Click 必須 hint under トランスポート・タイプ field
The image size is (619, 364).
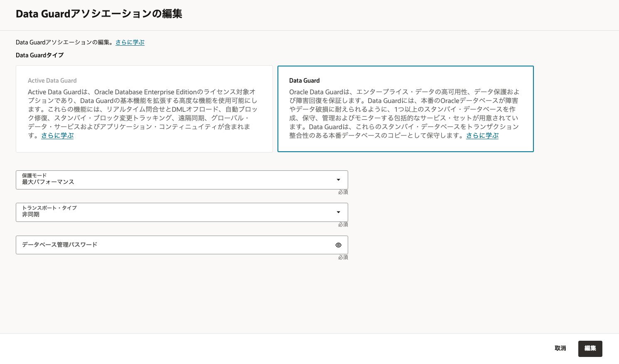tap(343, 225)
